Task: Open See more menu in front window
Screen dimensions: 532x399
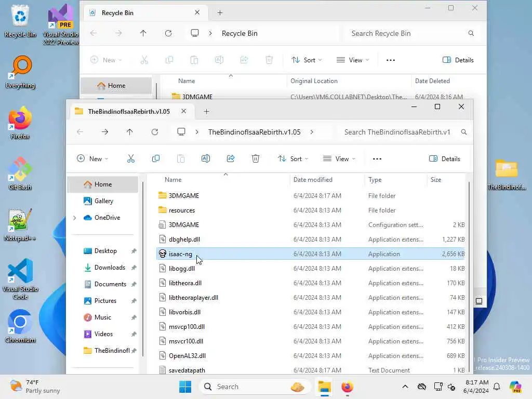Action: pyautogui.click(x=377, y=158)
